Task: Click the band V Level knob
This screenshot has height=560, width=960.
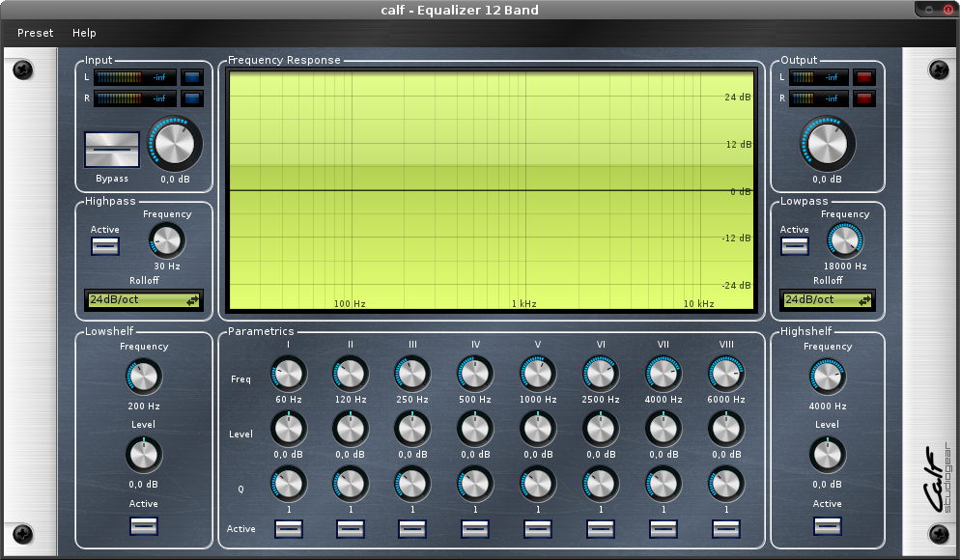Action: [537, 428]
